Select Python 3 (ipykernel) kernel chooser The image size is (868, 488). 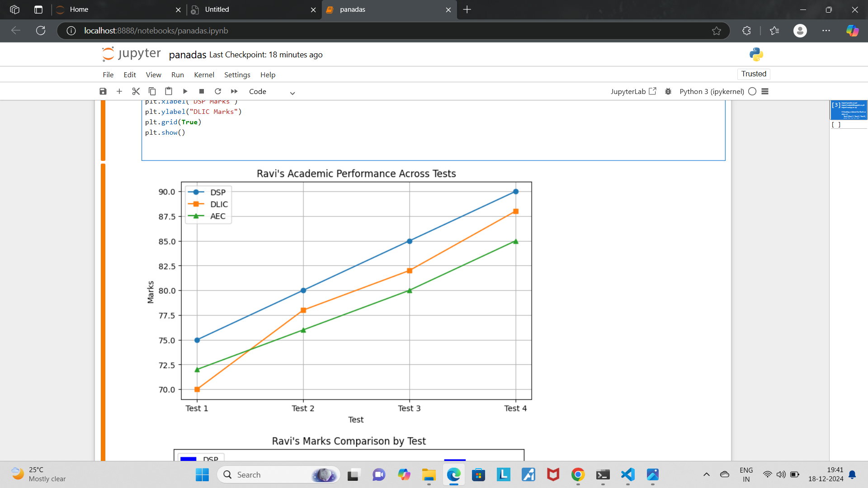pos(712,91)
